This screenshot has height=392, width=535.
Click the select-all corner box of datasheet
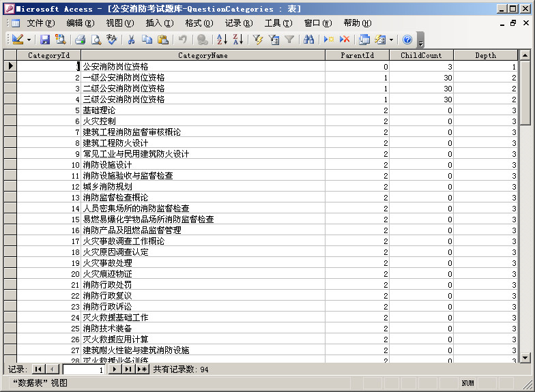coord(10,55)
